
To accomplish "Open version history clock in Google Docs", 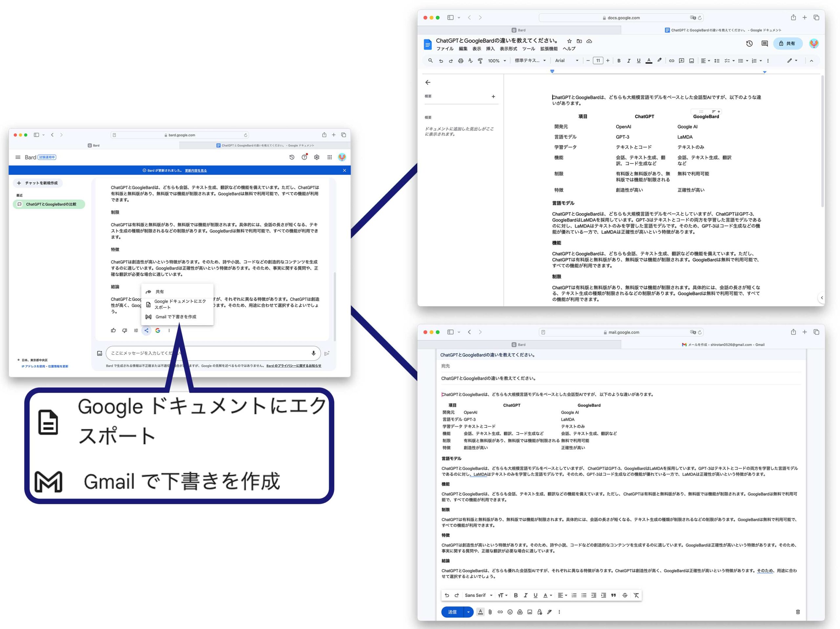I will pyautogui.click(x=749, y=44).
